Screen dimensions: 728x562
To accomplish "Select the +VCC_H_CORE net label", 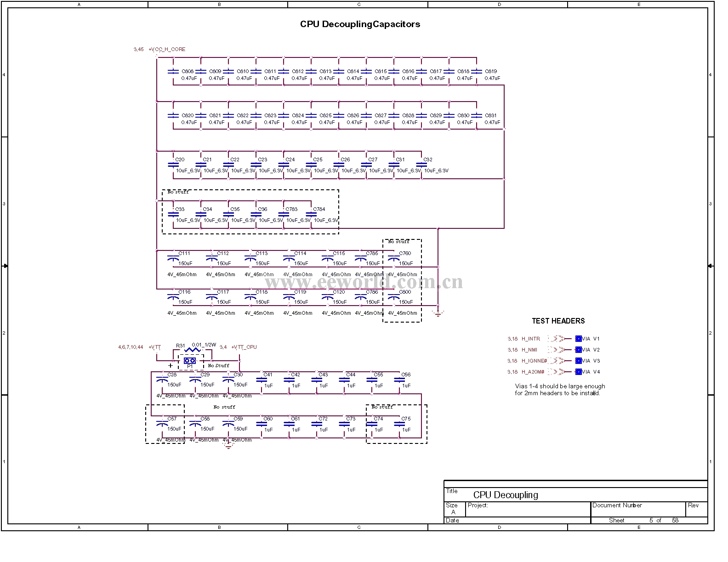I will click(167, 49).
